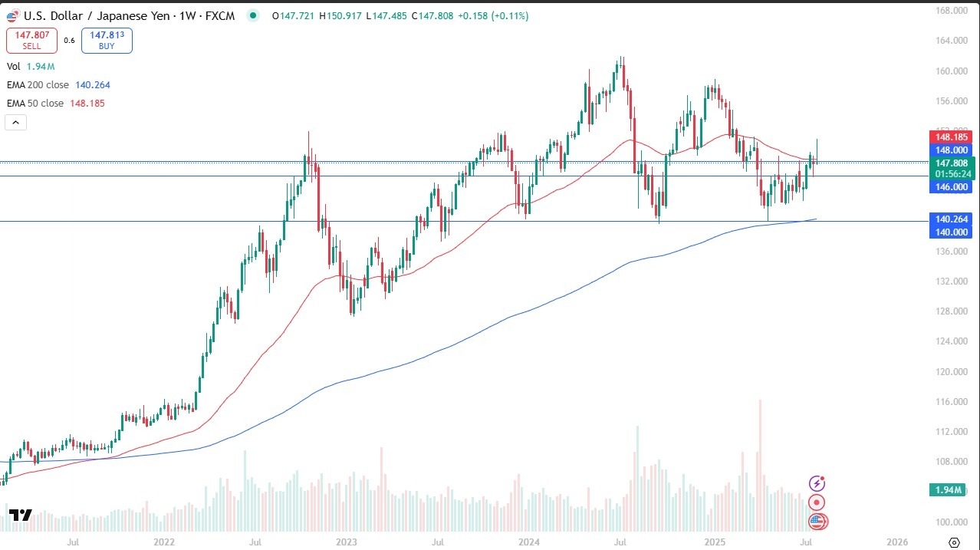Open the US flag economic event icon
This screenshot has width=980, height=550.
pyautogui.click(x=817, y=522)
